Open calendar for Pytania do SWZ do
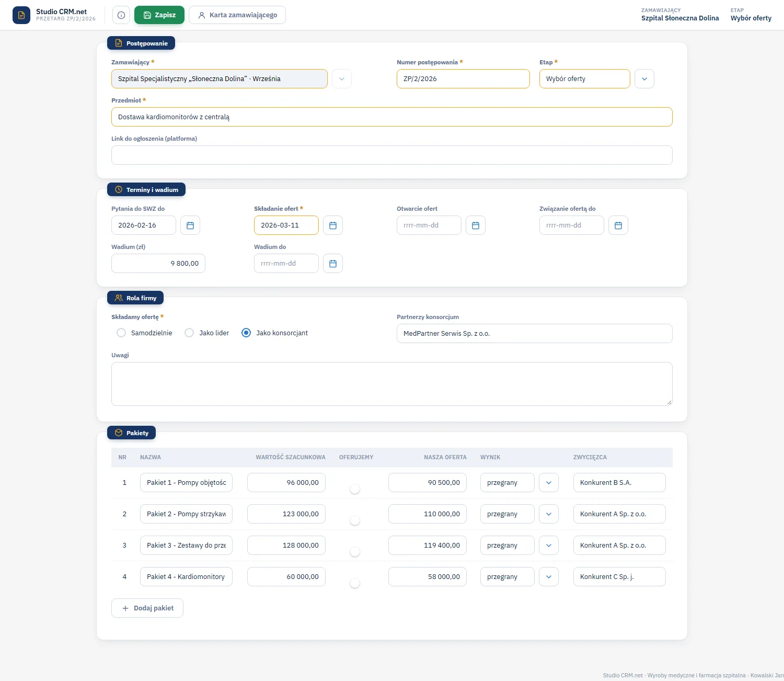Viewport: 784px width, 681px height. pos(190,225)
